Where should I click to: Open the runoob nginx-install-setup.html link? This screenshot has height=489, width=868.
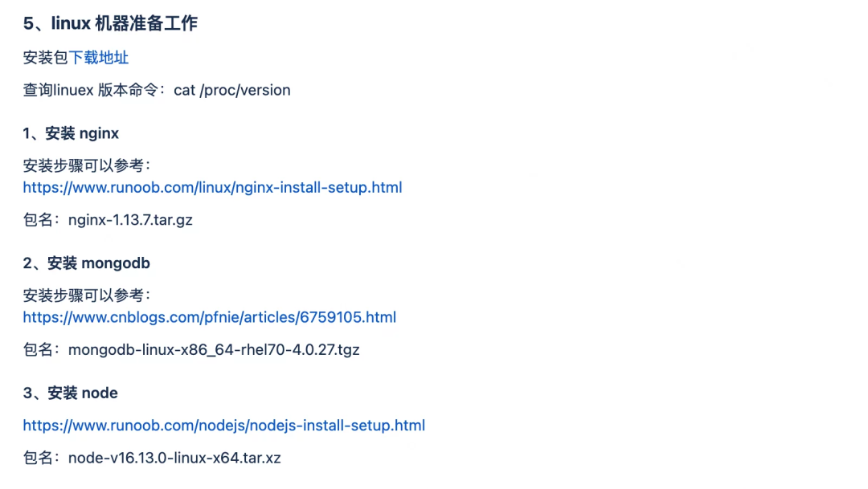point(212,188)
